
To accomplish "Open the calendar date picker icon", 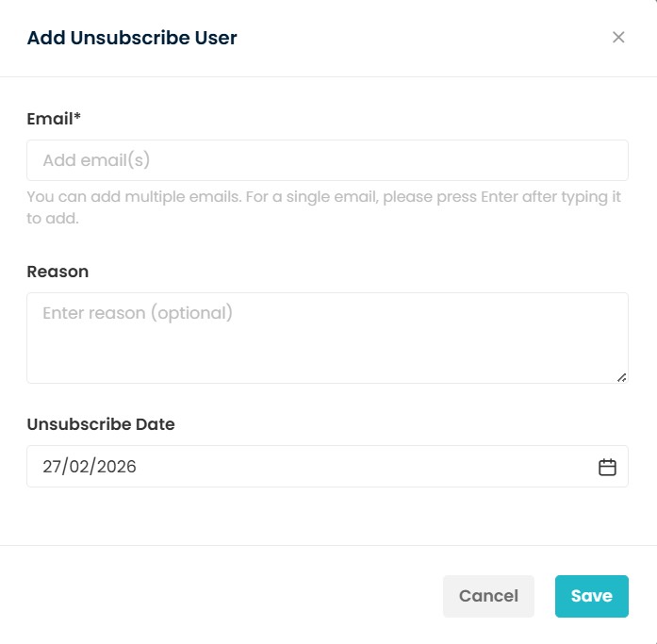I will [x=607, y=467].
